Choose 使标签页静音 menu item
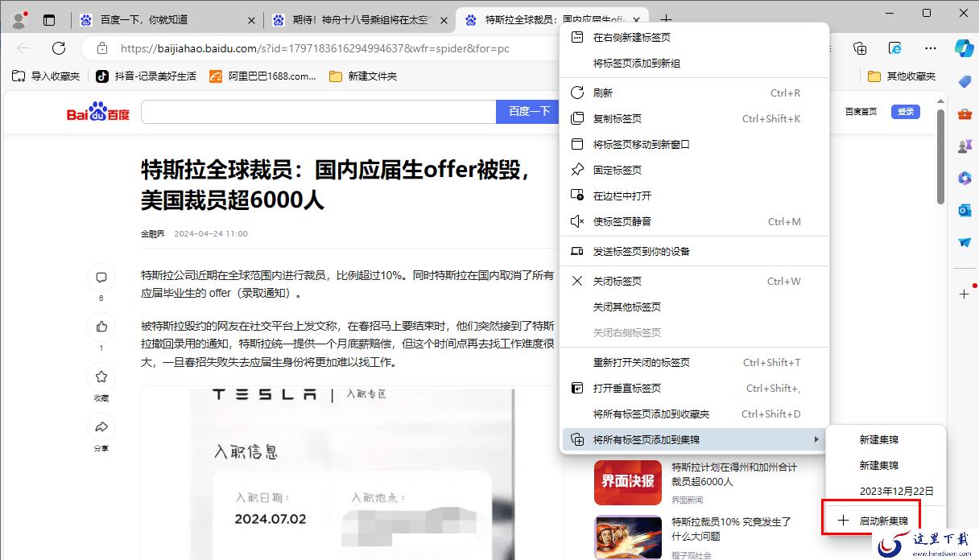 [694, 222]
